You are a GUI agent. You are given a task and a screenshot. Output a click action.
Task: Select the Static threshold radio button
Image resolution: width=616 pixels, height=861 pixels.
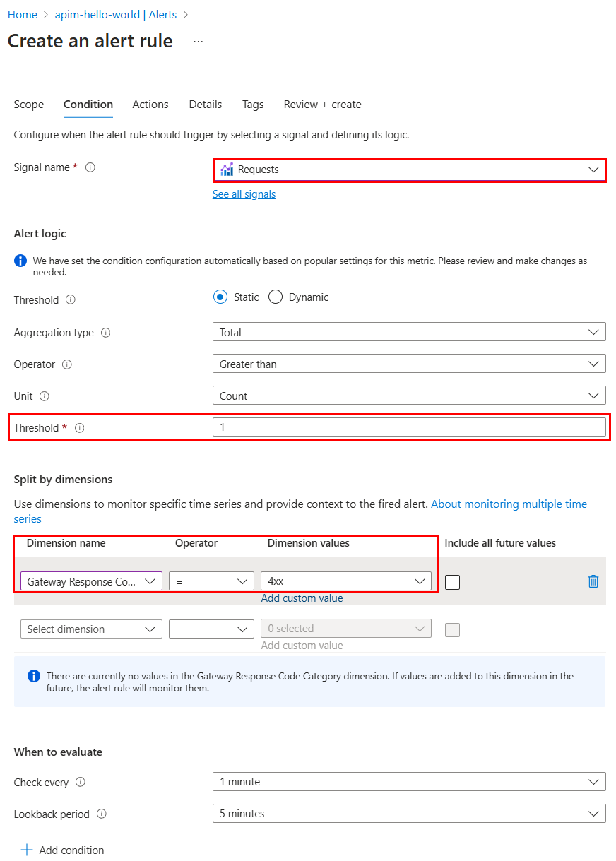[x=220, y=297]
